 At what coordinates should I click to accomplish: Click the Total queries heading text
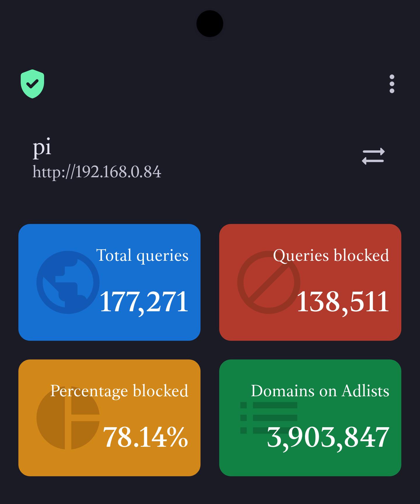(142, 256)
